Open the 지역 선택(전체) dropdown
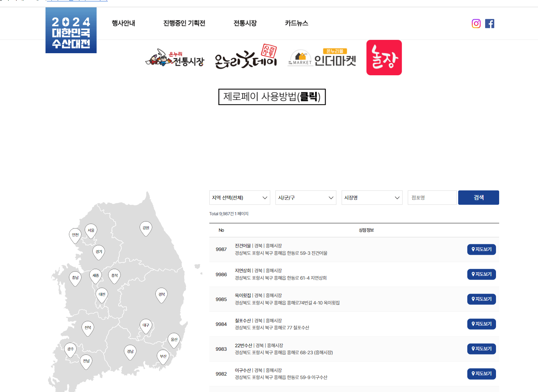Screen dimensions: 538x392 pos(240,197)
